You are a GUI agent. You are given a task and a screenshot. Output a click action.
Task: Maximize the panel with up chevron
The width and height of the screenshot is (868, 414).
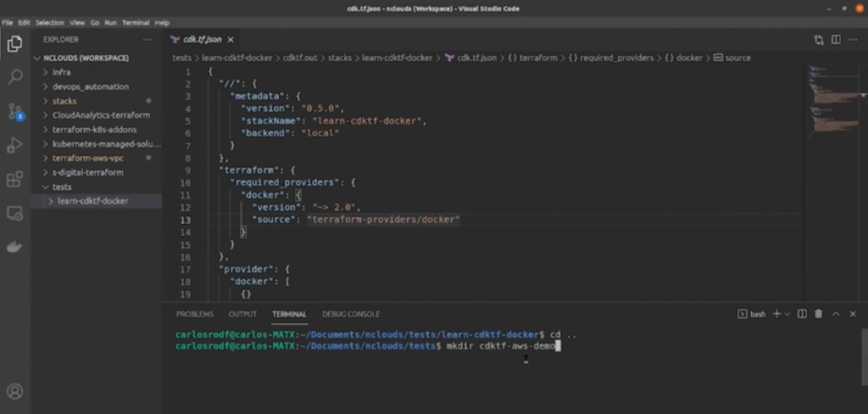point(836,314)
